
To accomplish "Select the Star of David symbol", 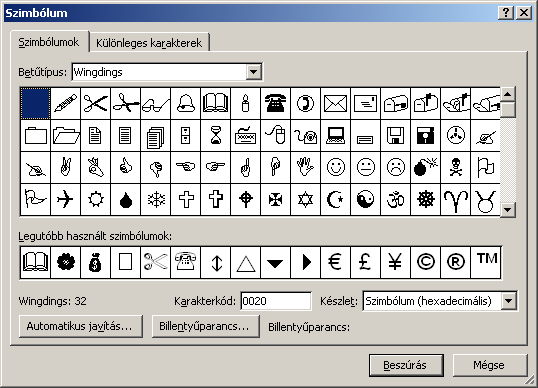I will (x=306, y=199).
